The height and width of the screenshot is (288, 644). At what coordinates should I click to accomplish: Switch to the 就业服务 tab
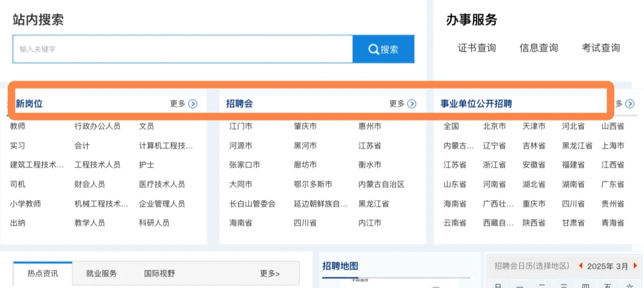pyautogui.click(x=101, y=272)
